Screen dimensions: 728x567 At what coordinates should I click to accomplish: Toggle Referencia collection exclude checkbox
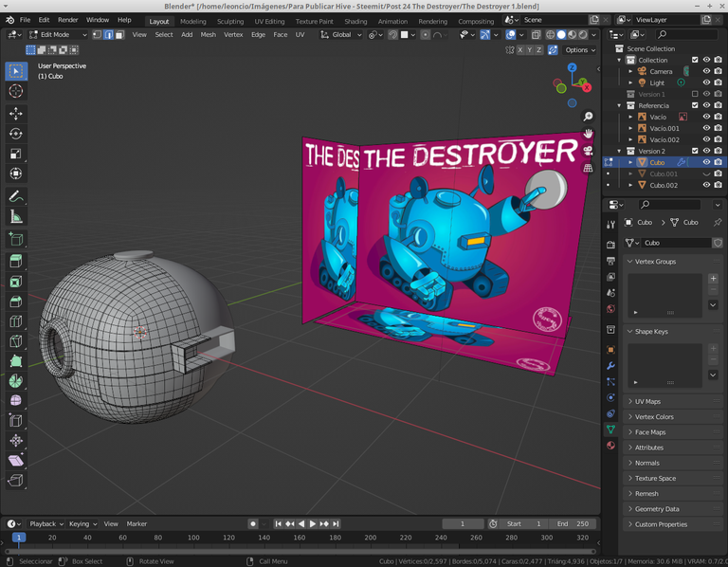pos(695,105)
